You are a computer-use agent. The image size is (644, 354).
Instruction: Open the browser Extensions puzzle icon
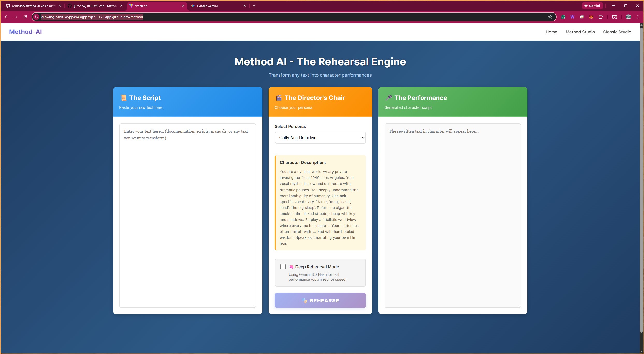tap(600, 17)
